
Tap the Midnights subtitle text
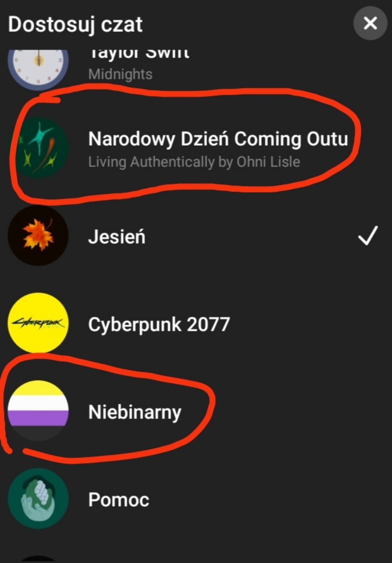click(120, 74)
